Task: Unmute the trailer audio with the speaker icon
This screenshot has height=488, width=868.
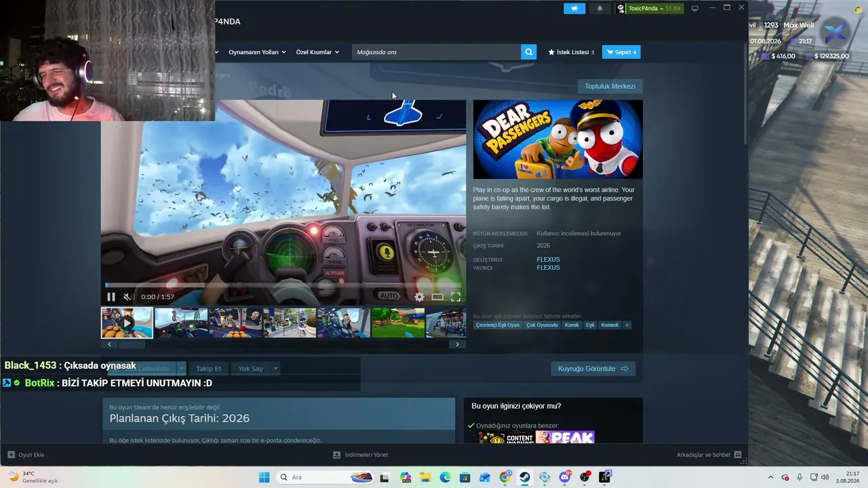Action: 127,297
